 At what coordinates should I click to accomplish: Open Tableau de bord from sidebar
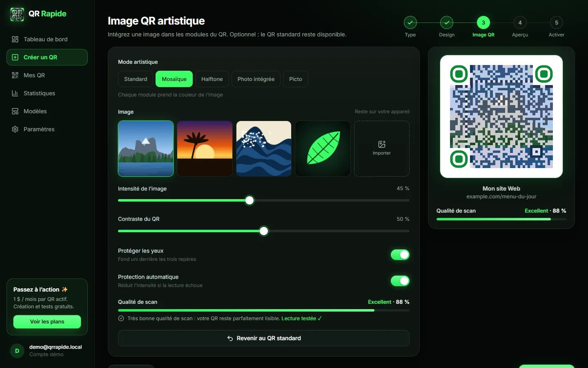[x=47, y=39]
